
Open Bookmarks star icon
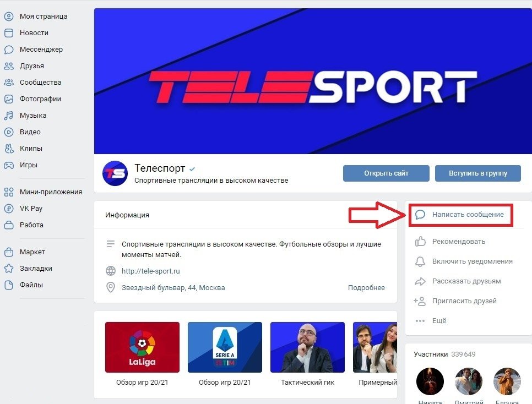[x=9, y=268]
